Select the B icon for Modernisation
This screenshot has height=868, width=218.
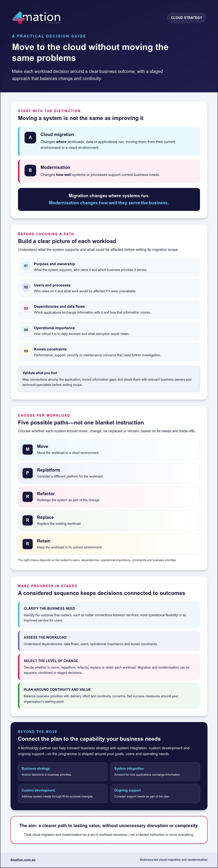(30, 170)
